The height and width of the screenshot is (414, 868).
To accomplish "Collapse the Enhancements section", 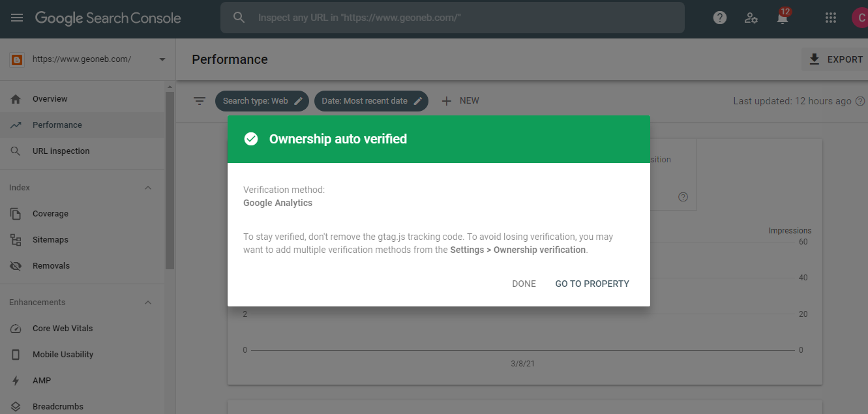I will pyautogui.click(x=147, y=303).
